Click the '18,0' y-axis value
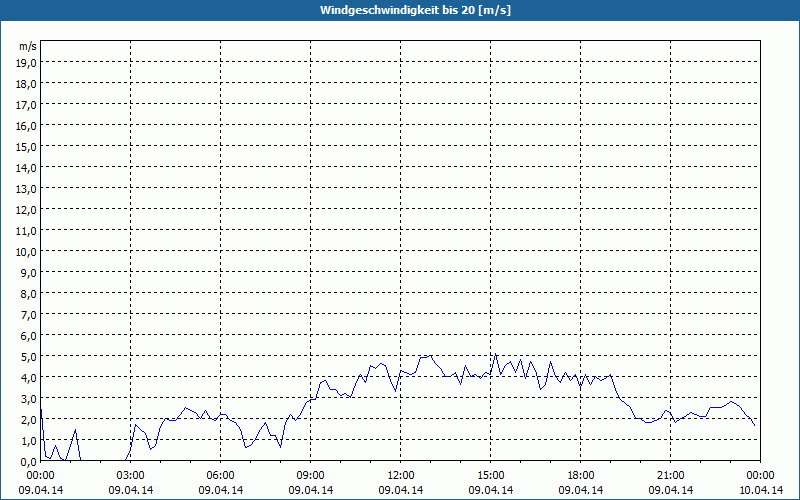The width and height of the screenshot is (800, 500). pyautogui.click(x=28, y=84)
